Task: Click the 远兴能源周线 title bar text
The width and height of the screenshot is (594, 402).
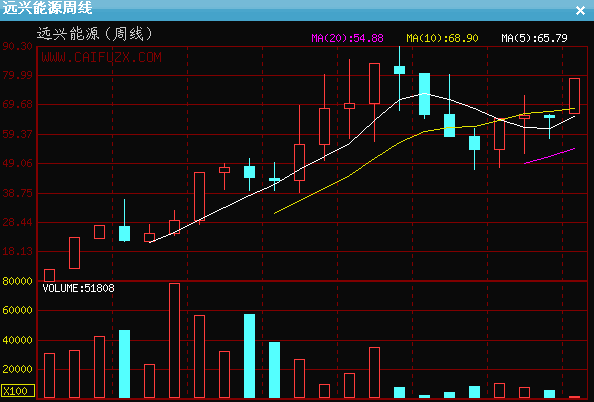Action: (x=47, y=8)
